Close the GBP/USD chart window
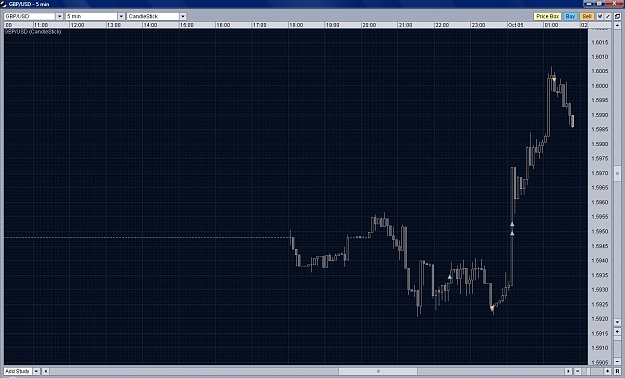625x378 pixels. click(x=614, y=4)
